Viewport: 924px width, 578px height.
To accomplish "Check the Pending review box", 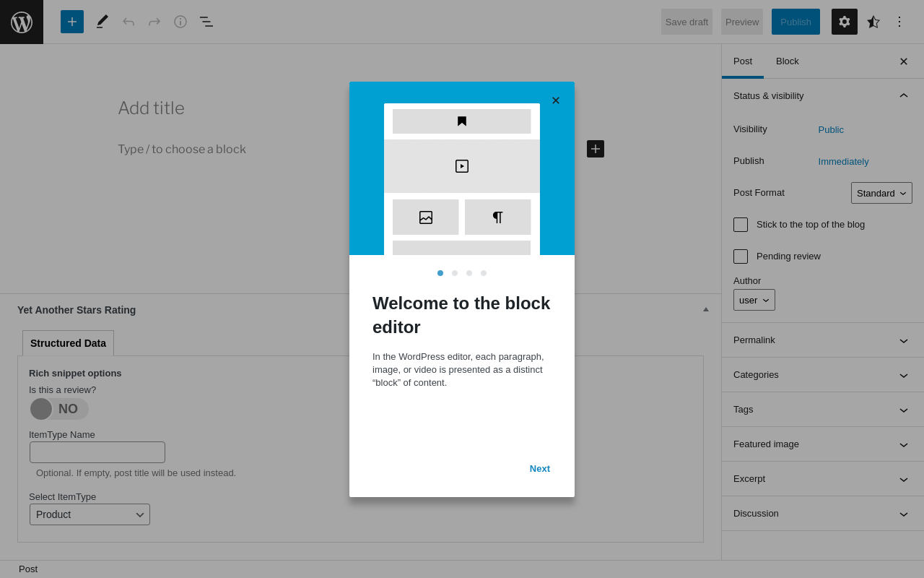I will 741,256.
